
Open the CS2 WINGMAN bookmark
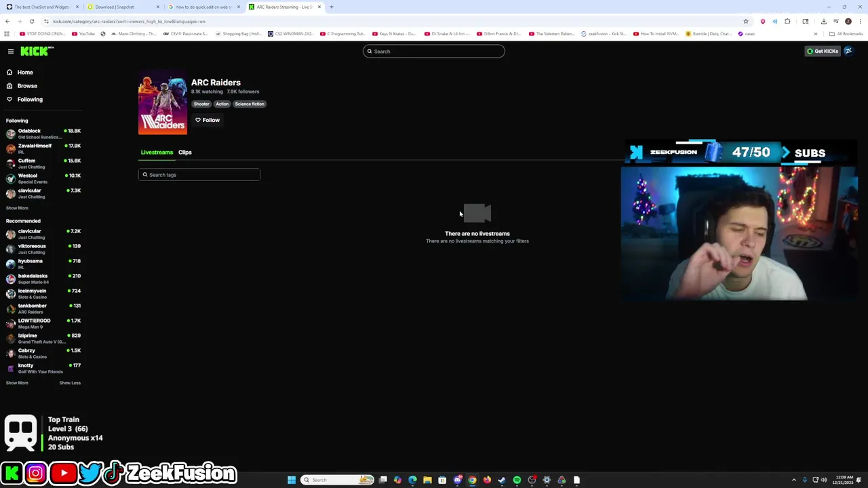pyautogui.click(x=290, y=33)
